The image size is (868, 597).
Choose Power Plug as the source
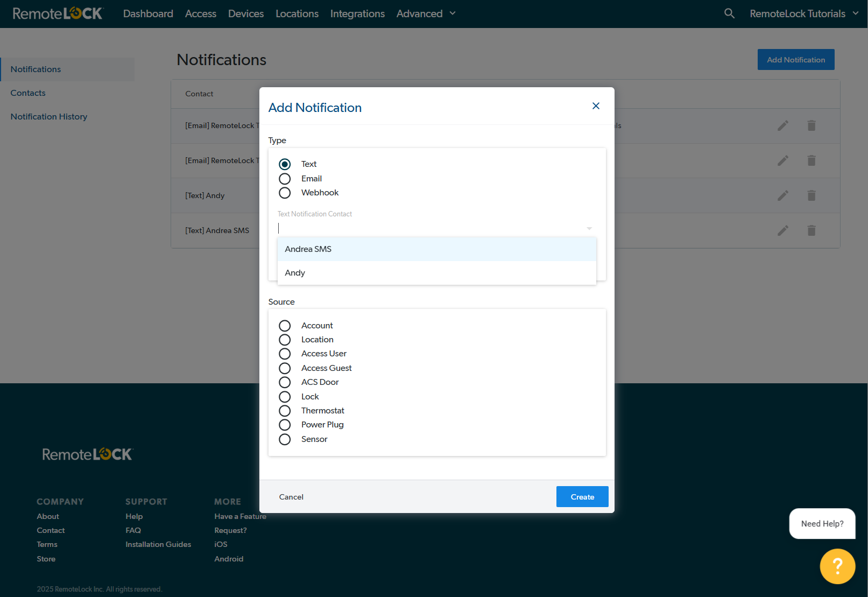pos(285,425)
